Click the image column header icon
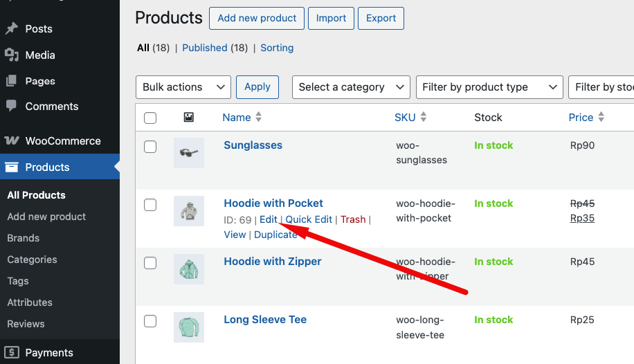 188,118
